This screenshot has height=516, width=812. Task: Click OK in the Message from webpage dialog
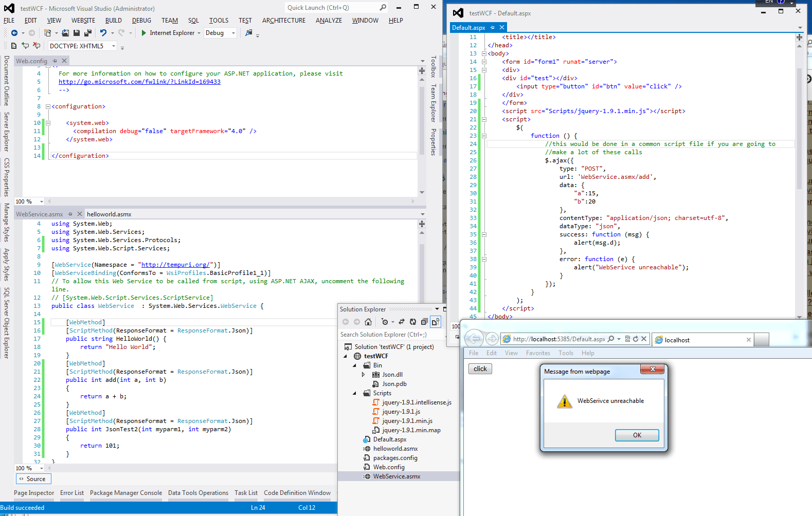pyautogui.click(x=637, y=435)
